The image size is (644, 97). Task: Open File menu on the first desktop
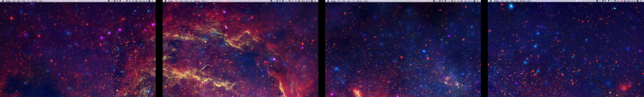click(14, 1)
